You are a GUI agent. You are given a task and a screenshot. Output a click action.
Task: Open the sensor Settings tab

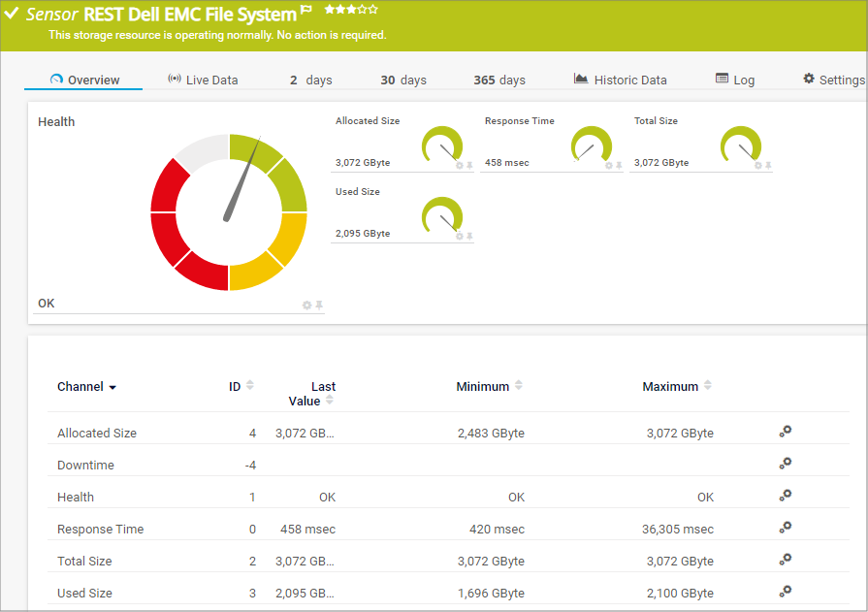coord(833,80)
